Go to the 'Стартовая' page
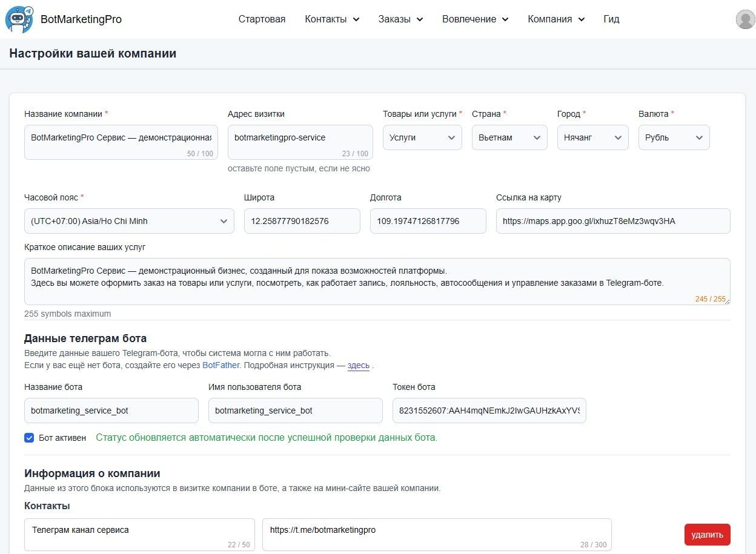The width and height of the screenshot is (756, 554). 262,19
